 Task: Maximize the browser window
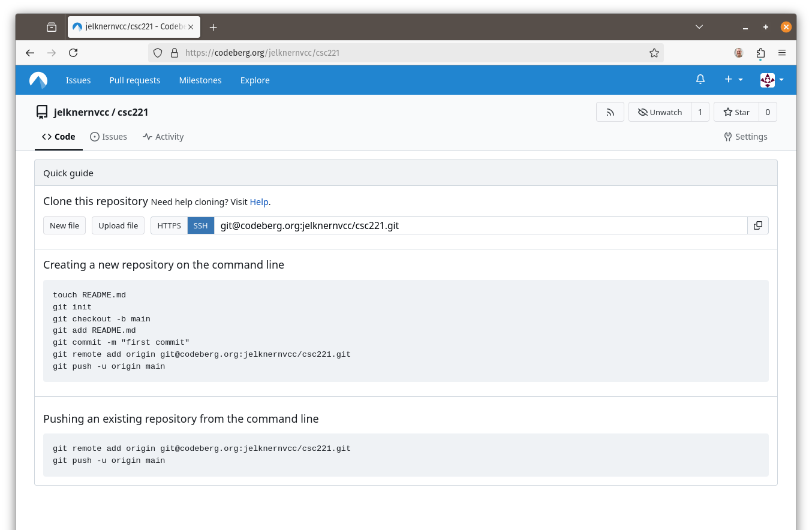point(766,28)
